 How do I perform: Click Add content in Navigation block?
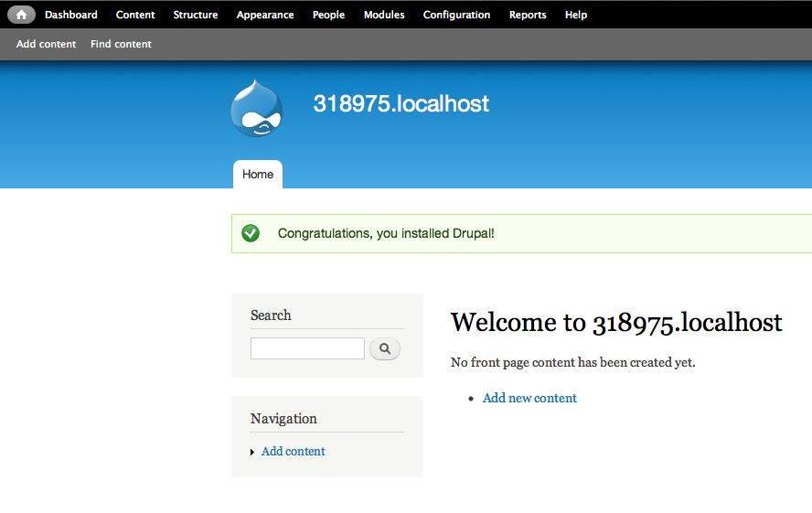(293, 451)
